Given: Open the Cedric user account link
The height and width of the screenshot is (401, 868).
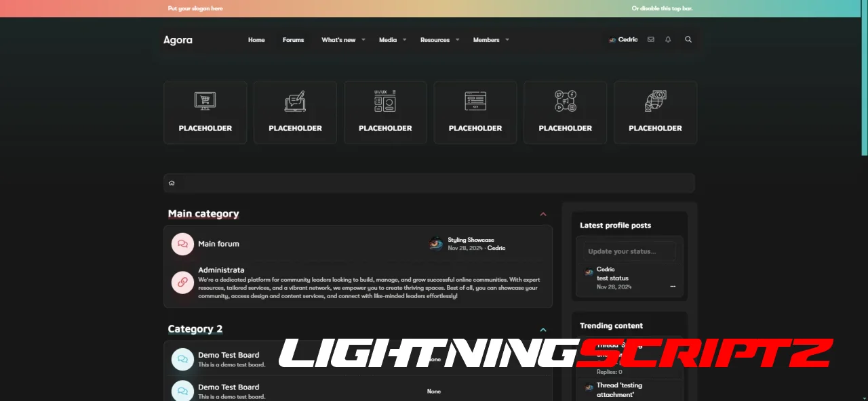Looking at the screenshot, I should (x=623, y=40).
